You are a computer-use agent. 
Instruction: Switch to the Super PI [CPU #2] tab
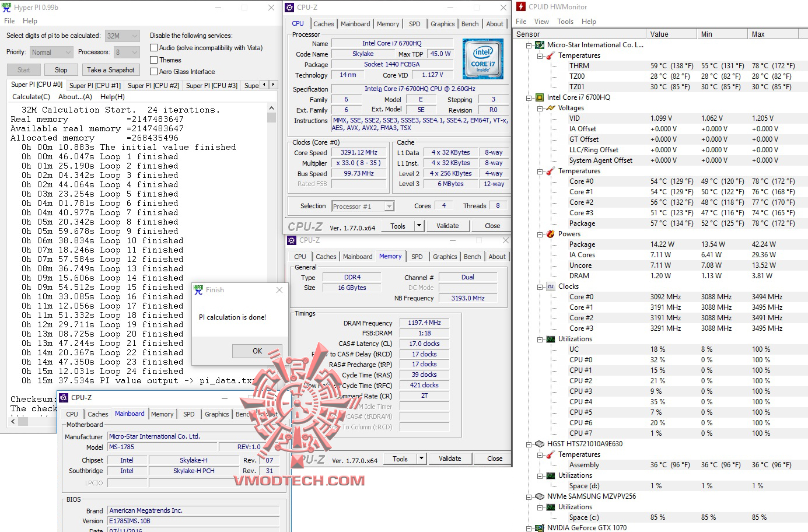(153, 85)
